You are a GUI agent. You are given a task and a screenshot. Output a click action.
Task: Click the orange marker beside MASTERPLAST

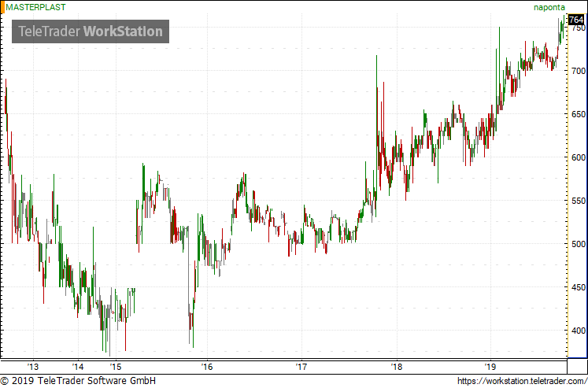pos(2,7)
